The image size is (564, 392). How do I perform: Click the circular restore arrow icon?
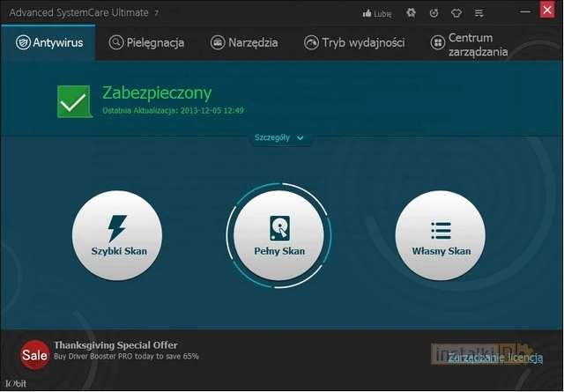(434, 13)
